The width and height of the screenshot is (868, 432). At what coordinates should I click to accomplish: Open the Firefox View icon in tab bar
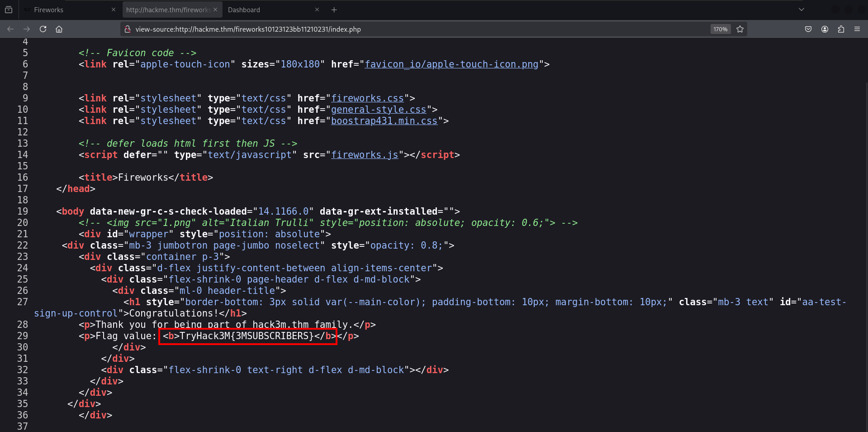(x=9, y=10)
